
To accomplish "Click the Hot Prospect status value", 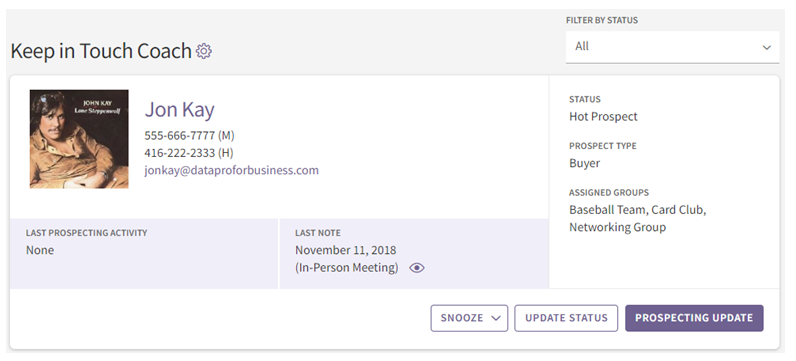I will click(603, 117).
